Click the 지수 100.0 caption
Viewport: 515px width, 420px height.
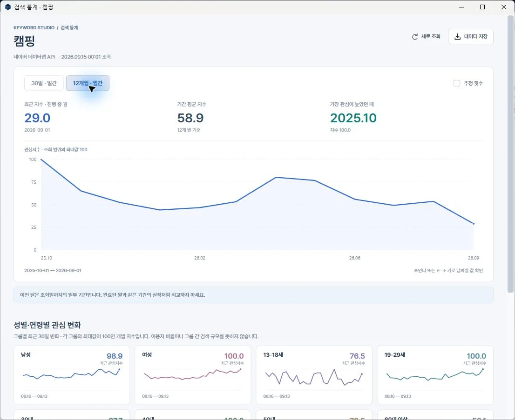(x=340, y=130)
